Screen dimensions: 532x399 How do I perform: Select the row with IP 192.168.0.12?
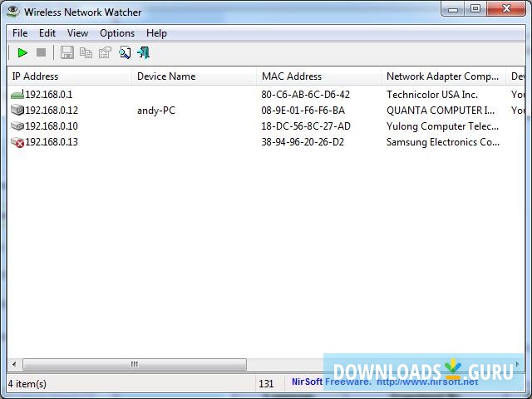pyautogui.click(x=266, y=111)
